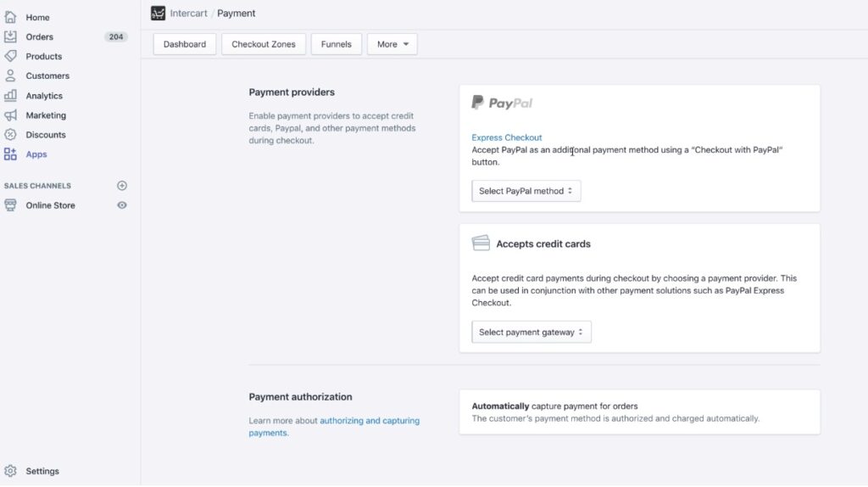Add a sales channel with plus icon
Image resolution: width=868 pixels, height=487 pixels.
tap(122, 186)
